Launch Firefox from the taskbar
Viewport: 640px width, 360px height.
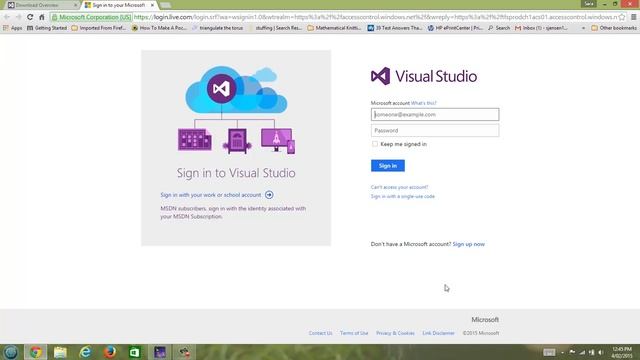pyautogui.click(x=110, y=352)
